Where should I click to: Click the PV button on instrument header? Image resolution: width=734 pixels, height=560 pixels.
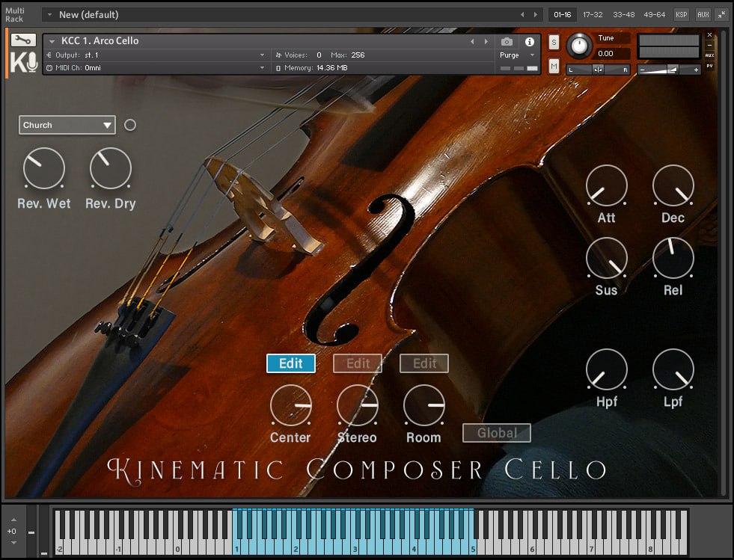click(x=709, y=66)
